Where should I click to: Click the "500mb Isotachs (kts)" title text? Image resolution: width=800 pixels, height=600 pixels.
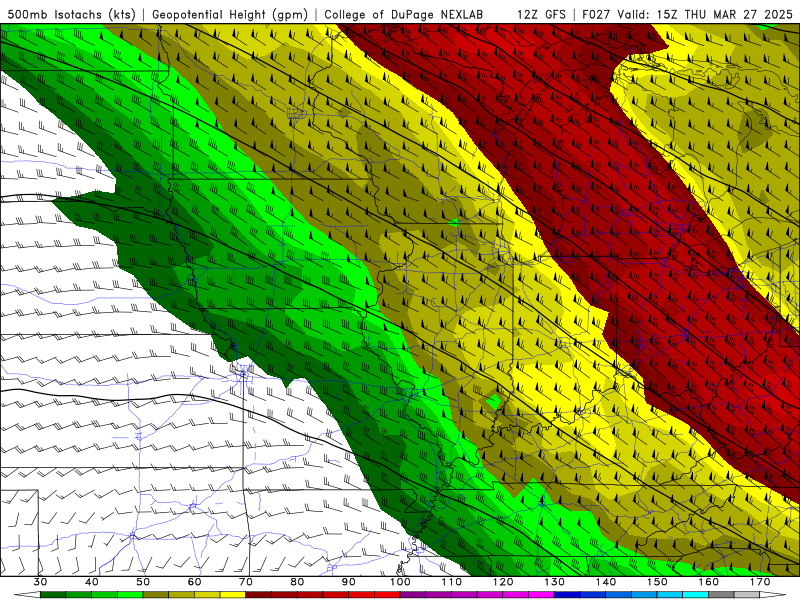72,15
